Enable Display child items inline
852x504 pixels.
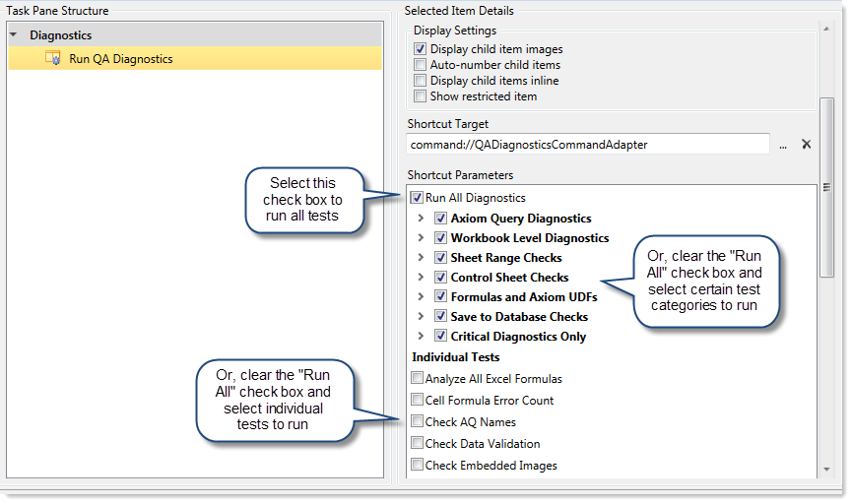(x=421, y=81)
